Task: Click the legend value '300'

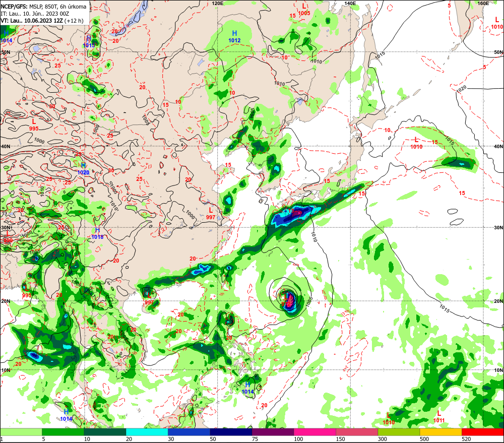Action: coord(382,439)
